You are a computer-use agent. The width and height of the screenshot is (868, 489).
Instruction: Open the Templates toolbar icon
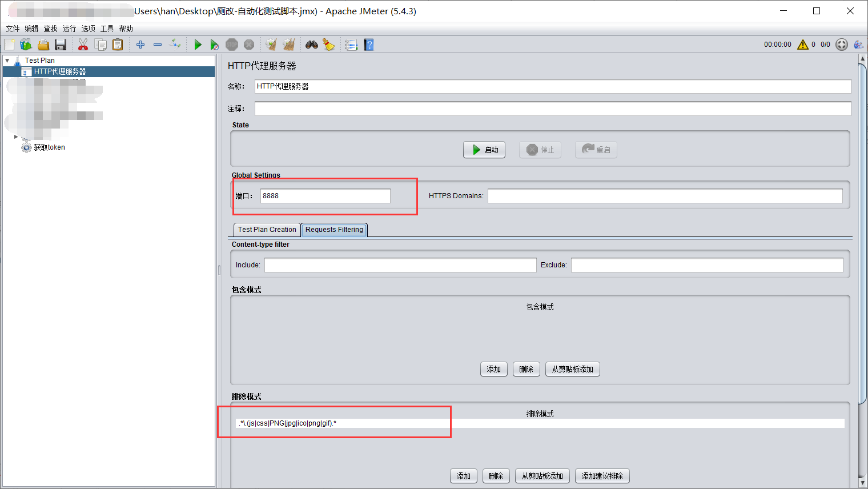pyautogui.click(x=26, y=45)
